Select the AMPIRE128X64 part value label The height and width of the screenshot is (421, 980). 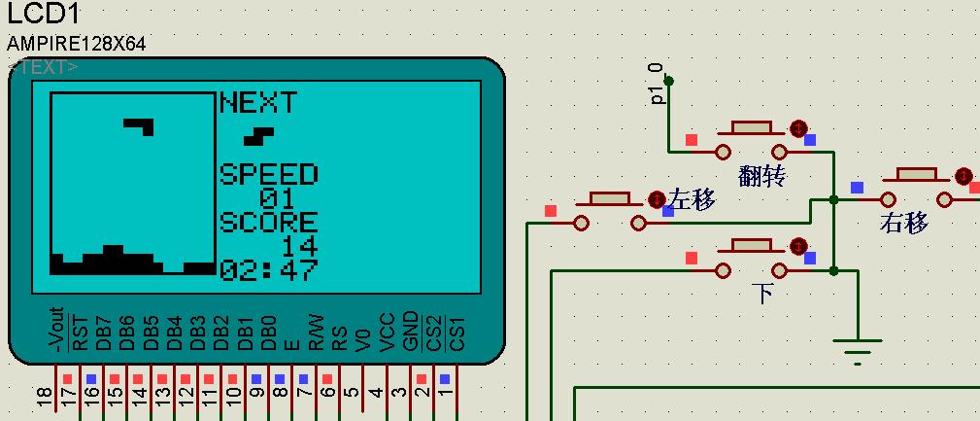[77, 44]
